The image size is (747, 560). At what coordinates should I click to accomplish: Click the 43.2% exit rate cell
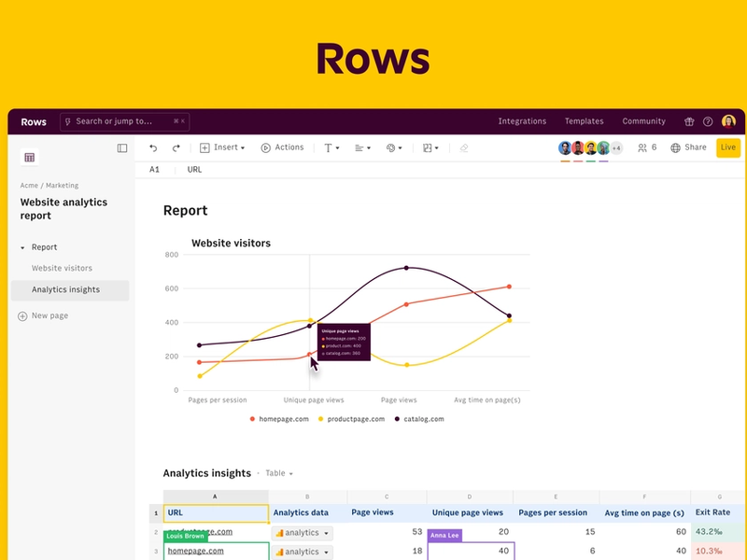[718, 532]
